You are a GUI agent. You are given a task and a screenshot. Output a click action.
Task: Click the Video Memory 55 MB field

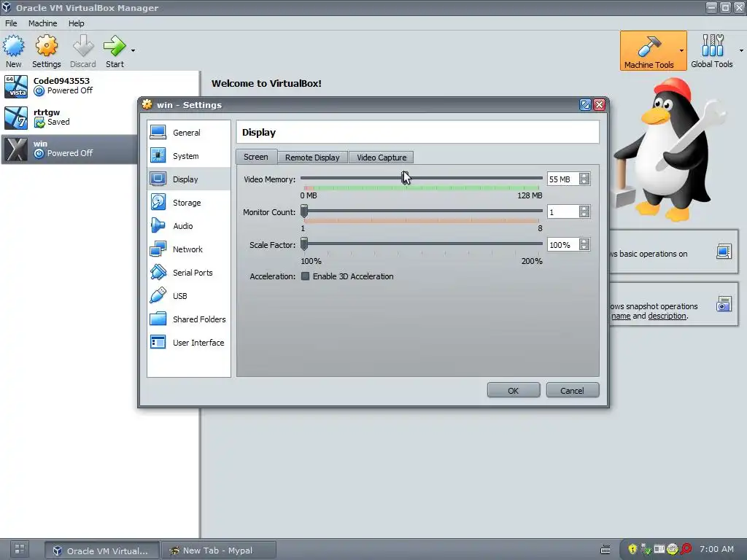pyautogui.click(x=563, y=179)
